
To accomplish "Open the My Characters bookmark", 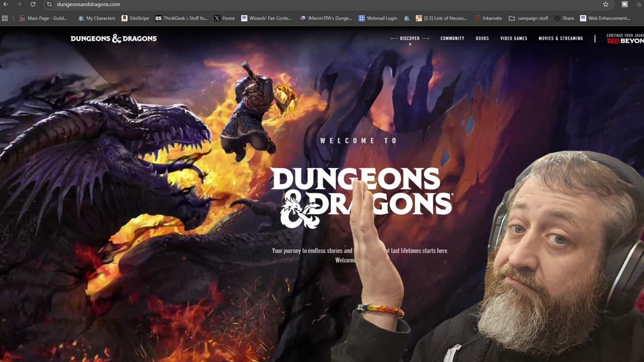I will pos(97,18).
